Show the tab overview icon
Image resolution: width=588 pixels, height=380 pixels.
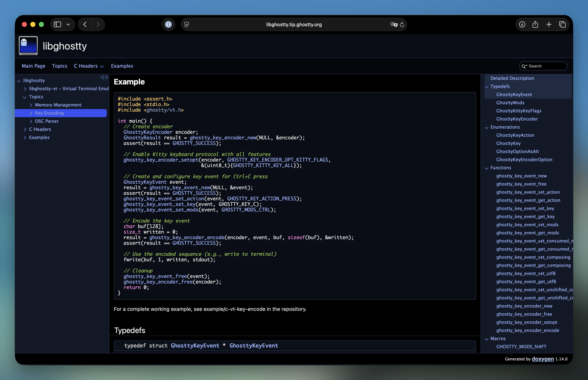click(x=562, y=24)
